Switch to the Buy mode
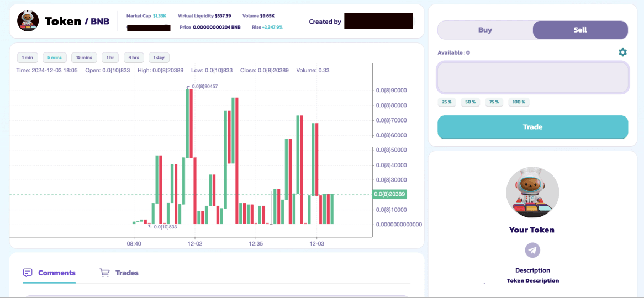Screen dimensions: 644x298 (485, 30)
